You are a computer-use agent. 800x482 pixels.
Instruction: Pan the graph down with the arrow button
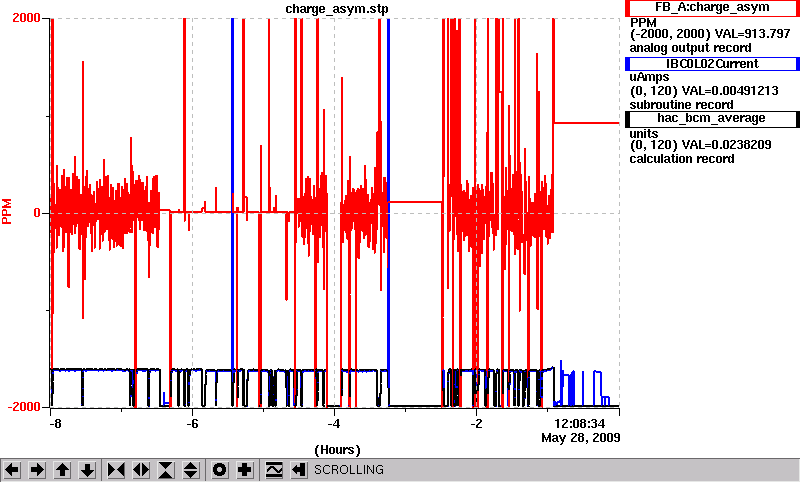coord(87,469)
